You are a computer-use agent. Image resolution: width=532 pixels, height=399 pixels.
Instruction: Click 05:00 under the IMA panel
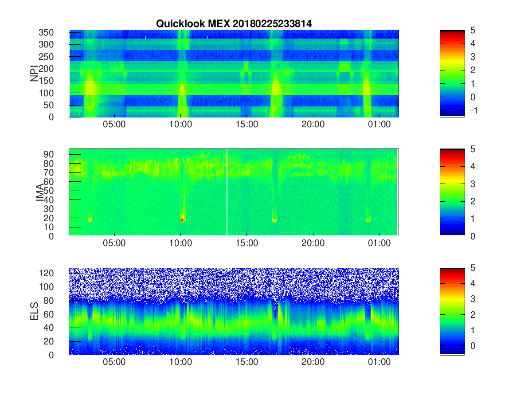pos(114,243)
